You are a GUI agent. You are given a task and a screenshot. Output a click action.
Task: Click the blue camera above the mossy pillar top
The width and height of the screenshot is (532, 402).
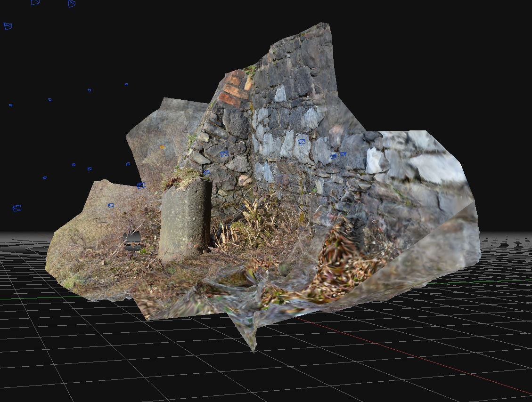pyautogui.click(x=206, y=172)
